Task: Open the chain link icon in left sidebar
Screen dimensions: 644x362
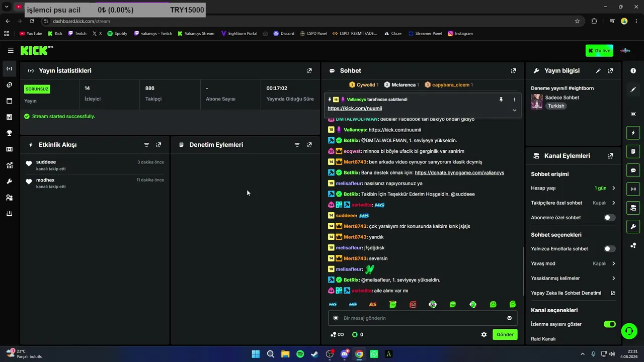Action: tap(10, 85)
